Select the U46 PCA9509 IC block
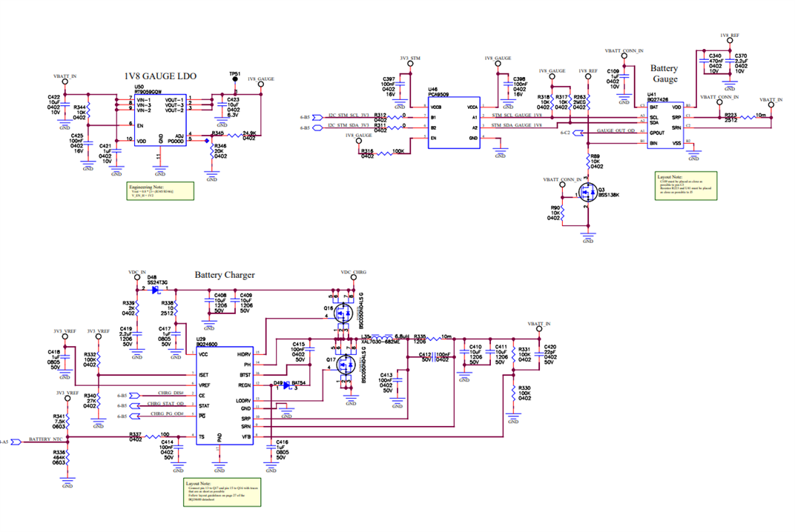Viewport: 795px width, 532px height. tap(454, 123)
